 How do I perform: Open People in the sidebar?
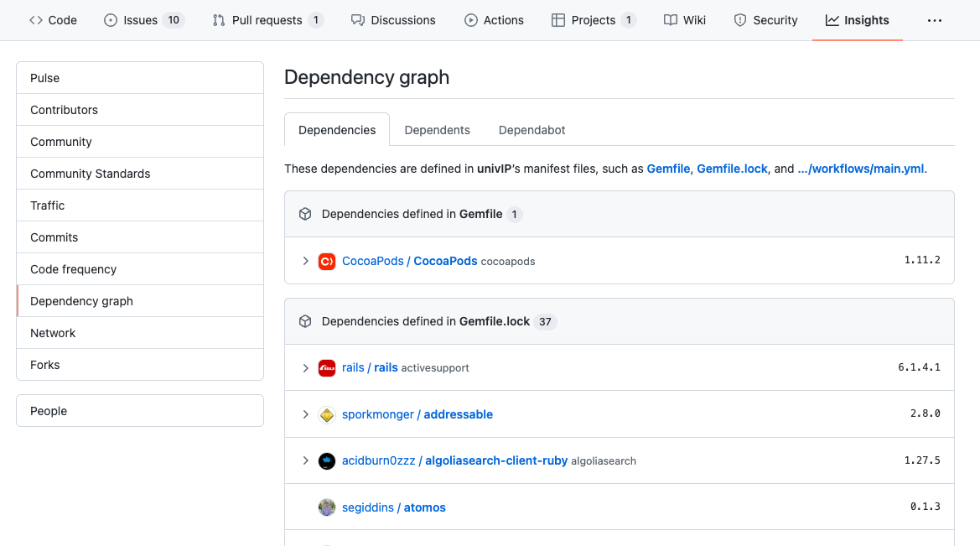click(x=140, y=411)
